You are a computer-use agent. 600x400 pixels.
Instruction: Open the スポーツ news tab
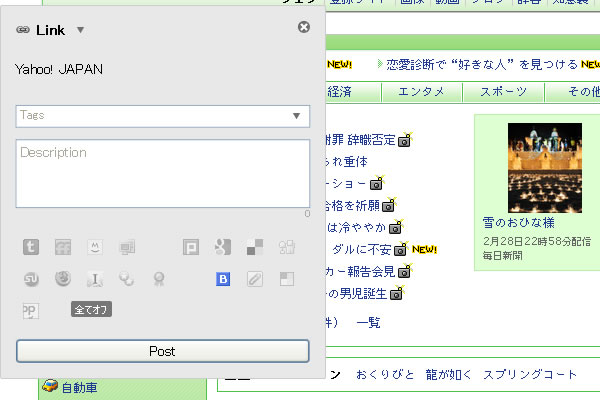click(504, 92)
